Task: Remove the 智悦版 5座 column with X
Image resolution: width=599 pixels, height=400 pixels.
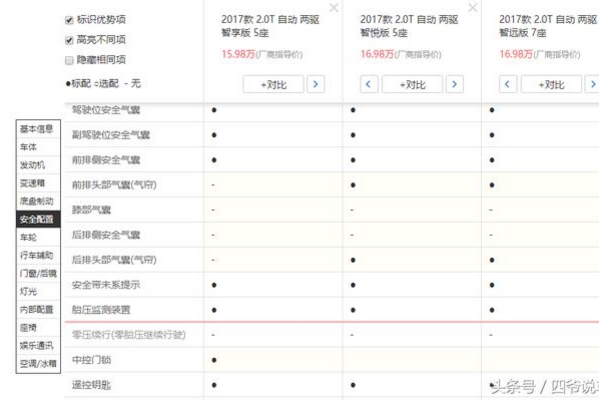Action: click(473, 8)
